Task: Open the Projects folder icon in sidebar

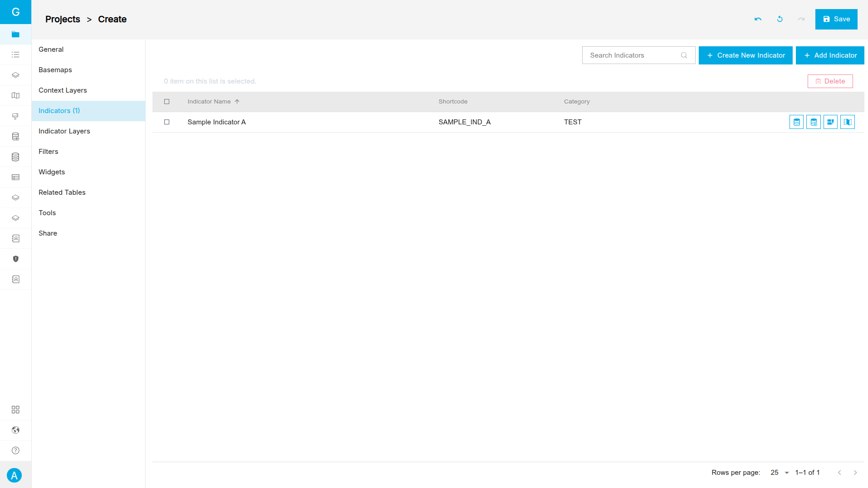Action: click(x=15, y=34)
